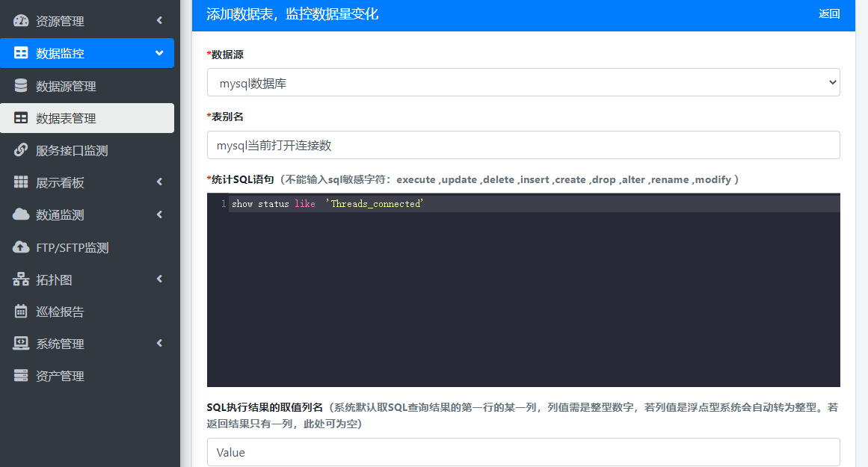Click the 资源管理 dashboard gauge icon

click(x=21, y=21)
